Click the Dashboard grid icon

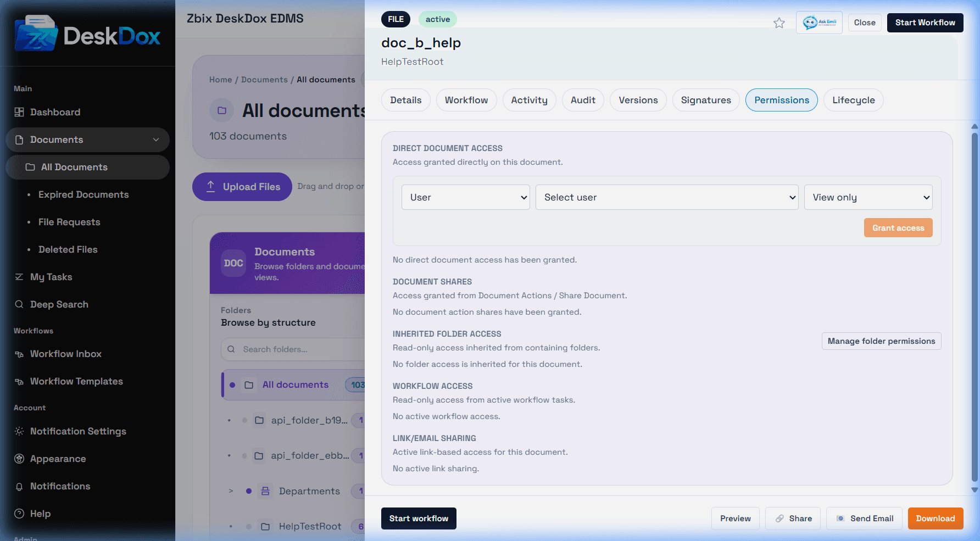pyautogui.click(x=19, y=112)
